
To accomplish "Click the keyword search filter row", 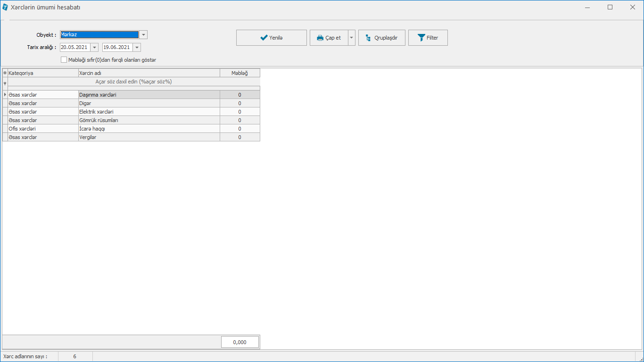I will tap(133, 82).
